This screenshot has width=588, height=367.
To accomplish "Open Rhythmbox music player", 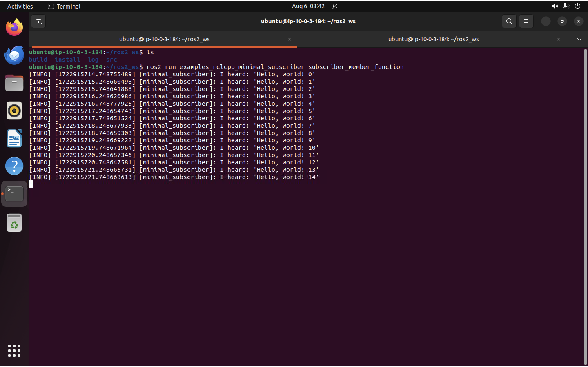I will (14, 111).
